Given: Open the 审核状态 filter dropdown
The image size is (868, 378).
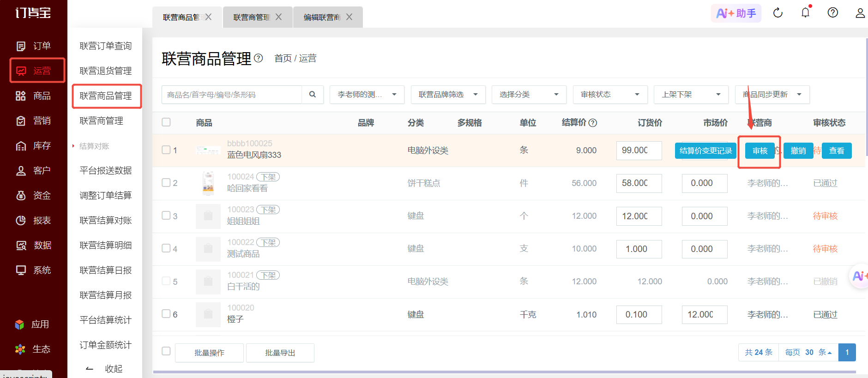Looking at the screenshot, I should point(610,95).
